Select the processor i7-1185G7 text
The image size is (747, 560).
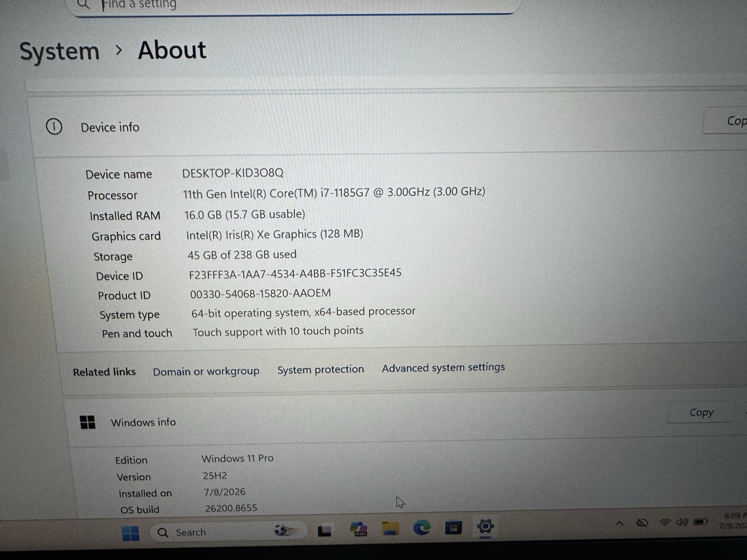coord(334,193)
